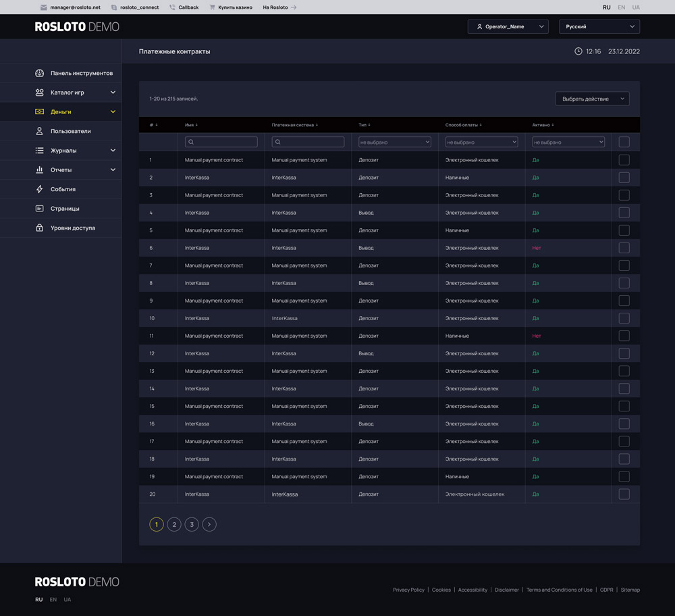The width and height of the screenshot is (675, 616).
Task: Click the Отчеты bar chart icon
Action: tap(39, 170)
